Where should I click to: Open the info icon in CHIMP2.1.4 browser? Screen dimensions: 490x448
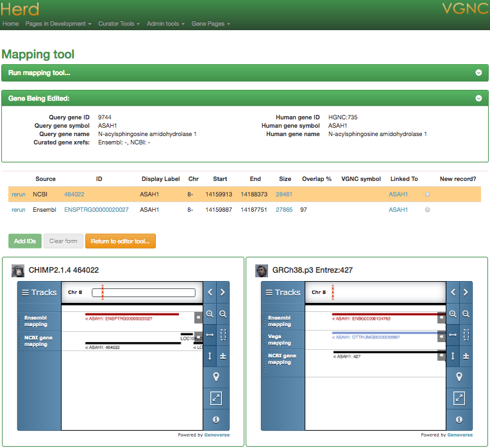click(216, 419)
